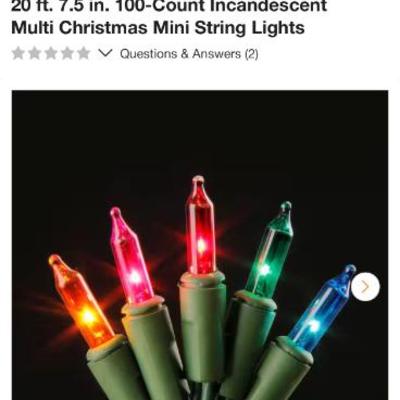Click the green socket under the pink bulb
The image size is (400, 400).
pyautogui.click(x=152, y=347)
